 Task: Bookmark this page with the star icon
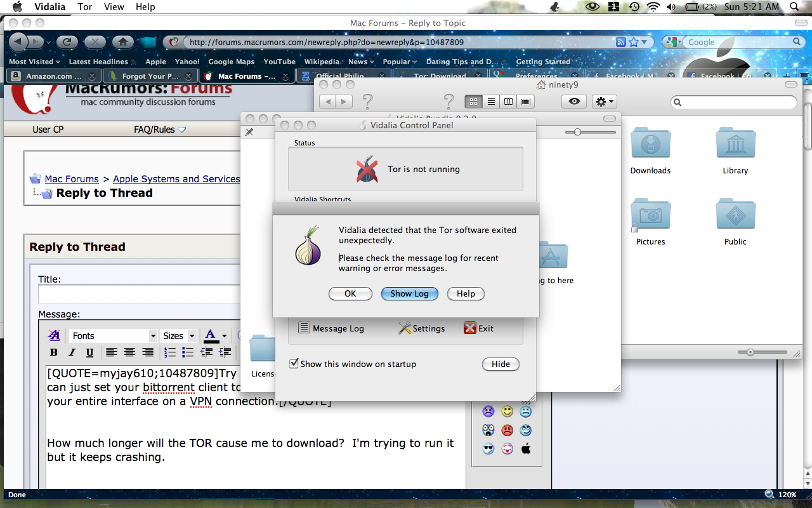pyautogui.click(x=633, y=42)
